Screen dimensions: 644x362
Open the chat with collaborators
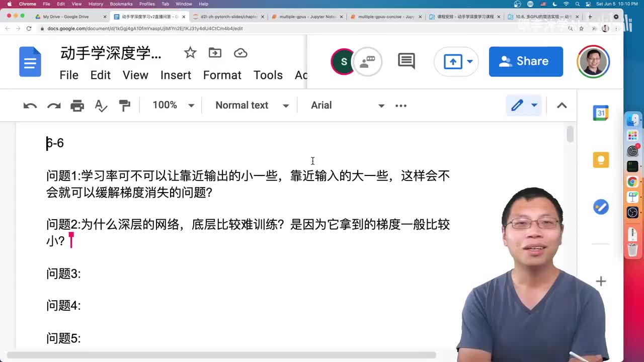pos(368,62)
